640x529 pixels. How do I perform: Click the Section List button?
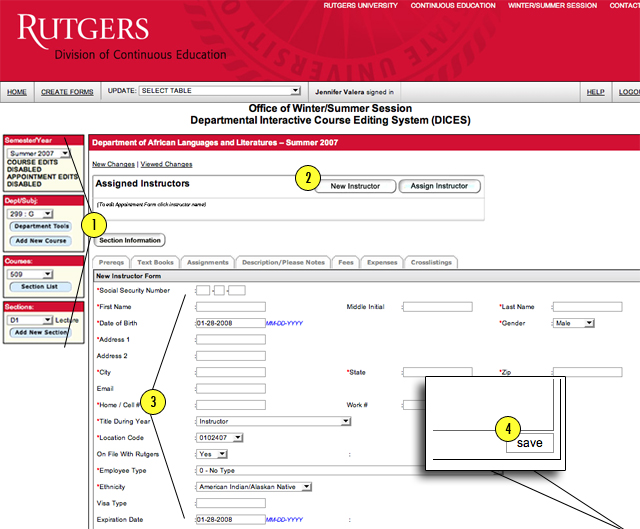pos(41,287)
